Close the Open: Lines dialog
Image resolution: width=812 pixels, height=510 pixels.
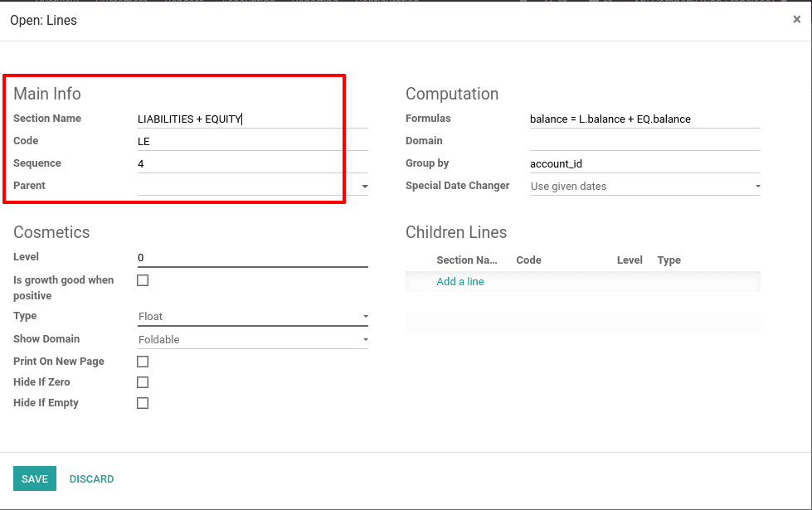(x=796, y=20)
